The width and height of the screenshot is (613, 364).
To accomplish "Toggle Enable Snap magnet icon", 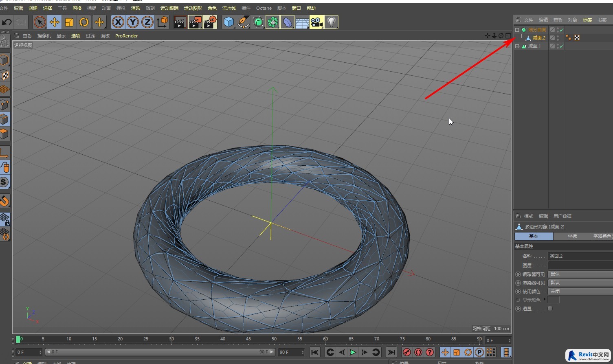I will 4,201.
